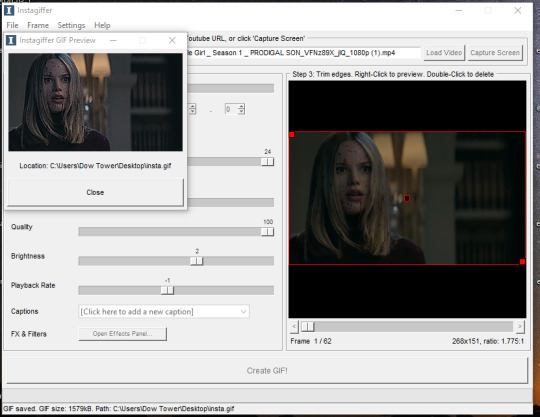Click the Playback Rate label
The width and height of the screenshot is (540, 417).
33,285
